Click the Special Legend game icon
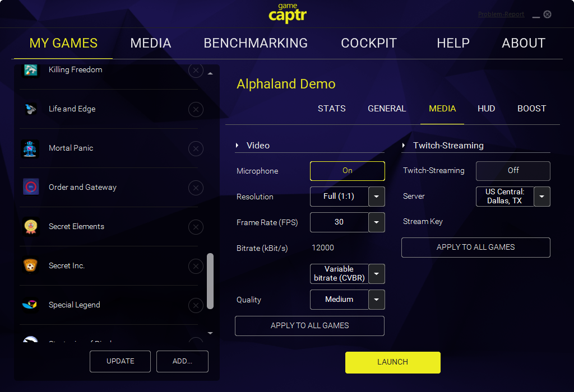 point(30,304)
